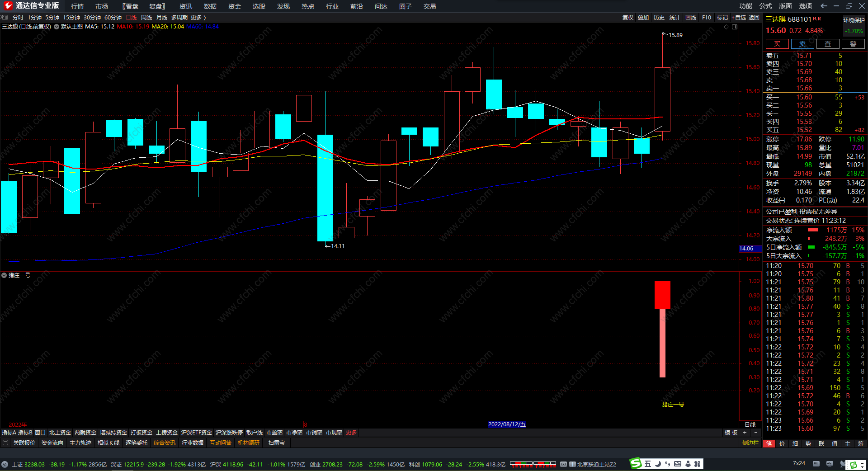Click the keyboard icon next to 7x24
Image resolution: width=868 pixels, height=471 pixels.
coord(816,464)
